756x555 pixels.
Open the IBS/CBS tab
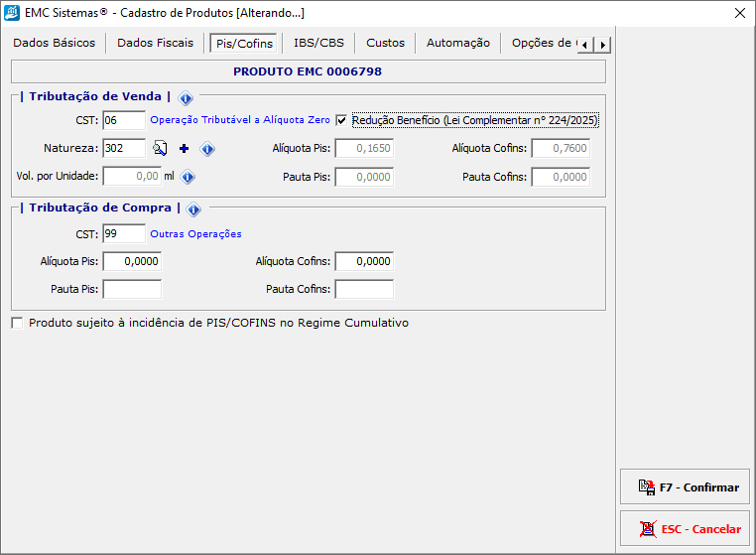click(x=318, y=44)
